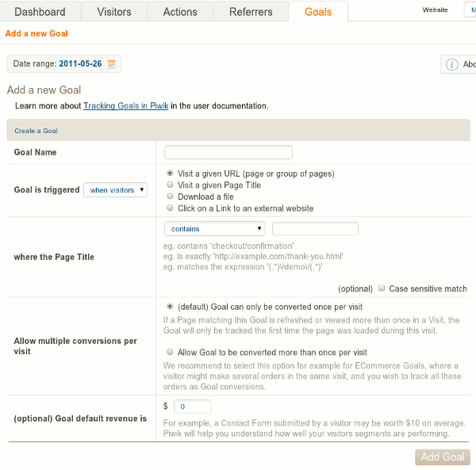Image resolution: width=476 pixels, height=470 pixels.
Task: Allow Goal to be converted more than once
Action: [171, 352]
